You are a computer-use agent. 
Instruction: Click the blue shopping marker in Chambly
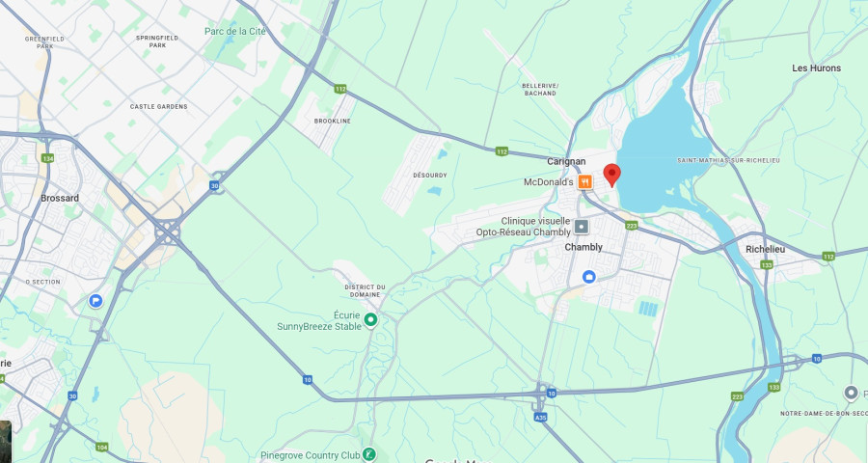tap(589, 277)
